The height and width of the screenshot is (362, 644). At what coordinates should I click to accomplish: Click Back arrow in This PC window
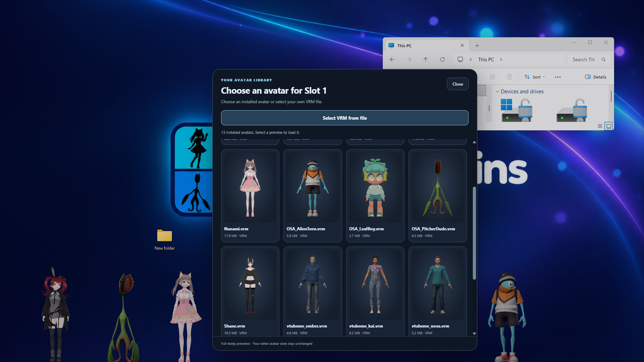click(x=392, y=59)
